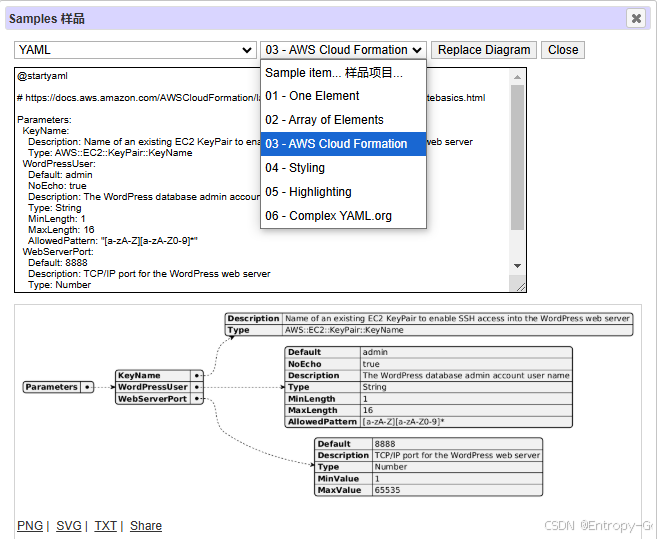657x539 pixels.
Task: Click the 'MinValue' cell in the diagram
Action: click(344, 479)
